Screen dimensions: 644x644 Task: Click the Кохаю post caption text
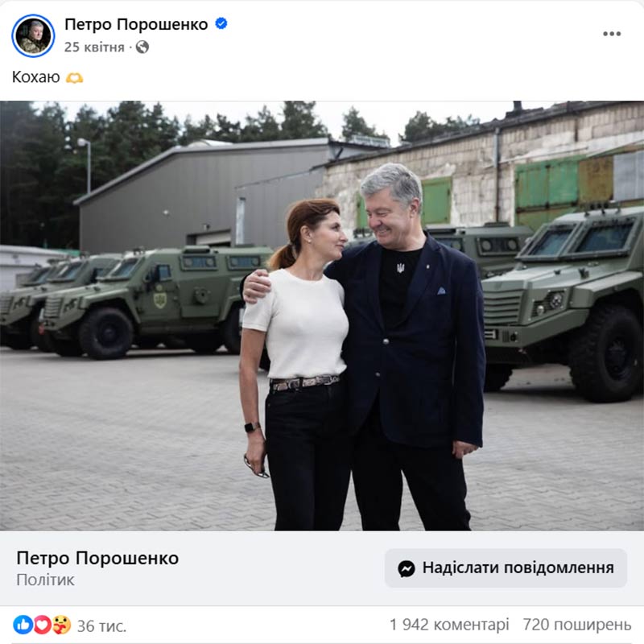pos(35,77)
